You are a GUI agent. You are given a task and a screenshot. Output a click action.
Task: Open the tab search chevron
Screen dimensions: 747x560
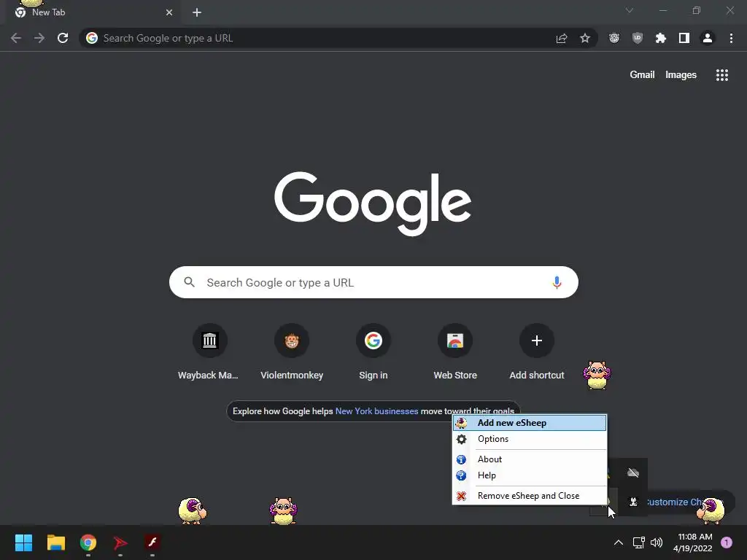pyautogui.click(x=630, y=10)
